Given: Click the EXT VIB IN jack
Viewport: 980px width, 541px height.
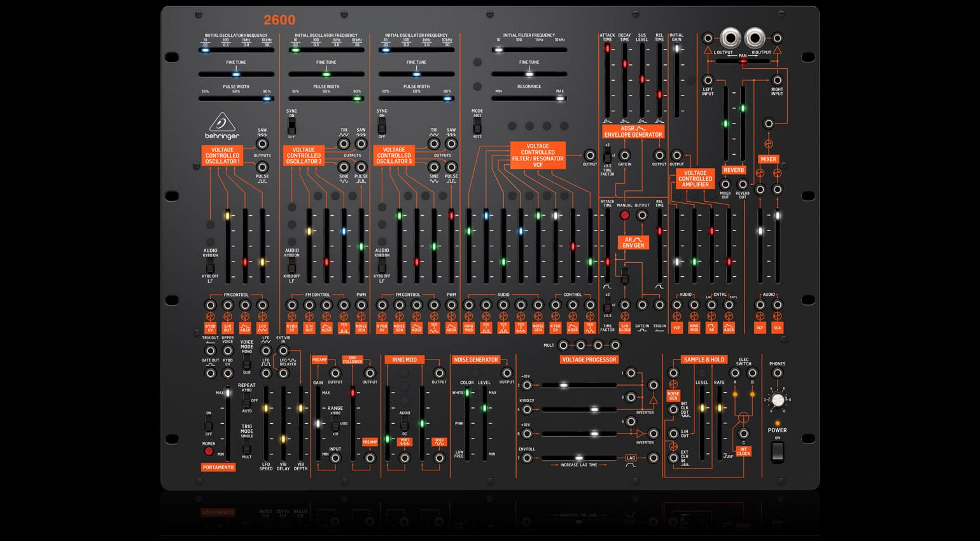Looking at the screenshot, I should click(x=284, y=351).
